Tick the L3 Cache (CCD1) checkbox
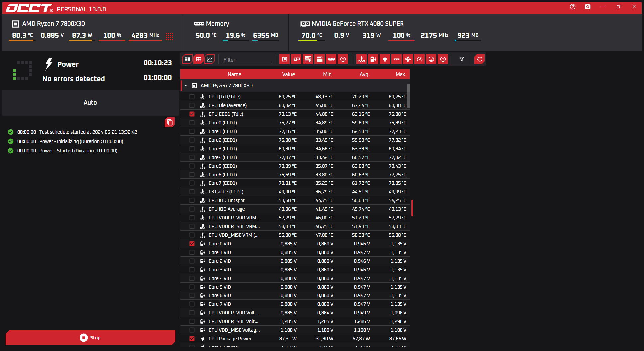 click(x=192, y=192)
